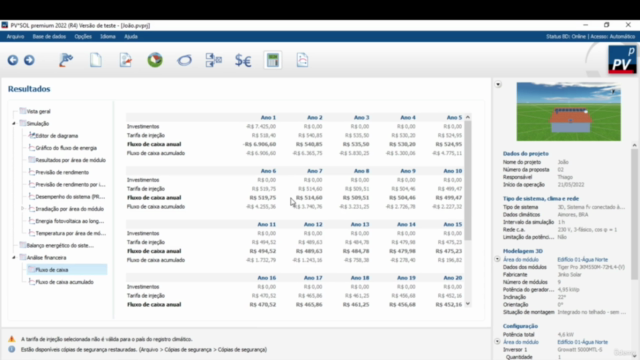Image resolution: width=640 pixels, height=360 pixels.
Task: Open Editor de diagrama tree item
Action: point(56,136)
